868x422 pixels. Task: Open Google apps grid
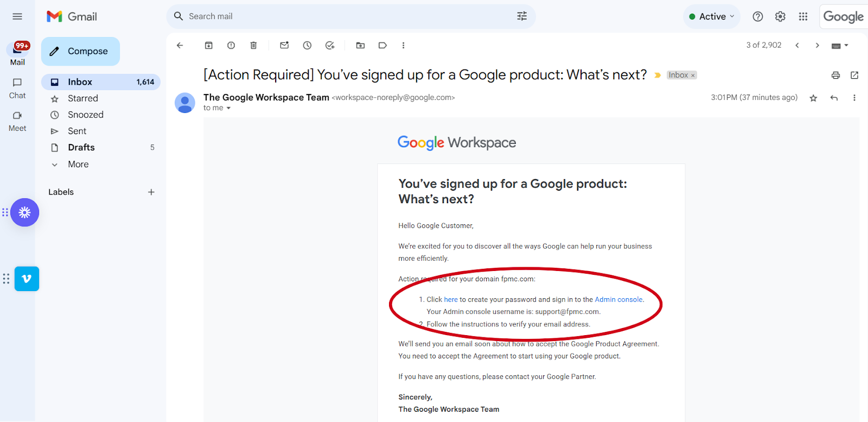803,16
